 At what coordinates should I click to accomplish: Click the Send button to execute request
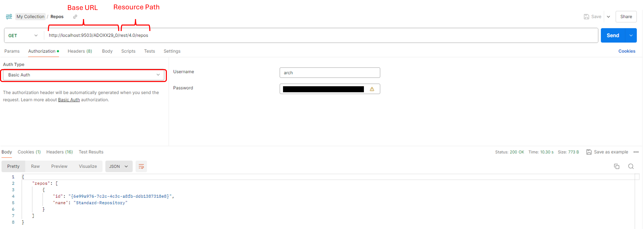click(613, 35)
